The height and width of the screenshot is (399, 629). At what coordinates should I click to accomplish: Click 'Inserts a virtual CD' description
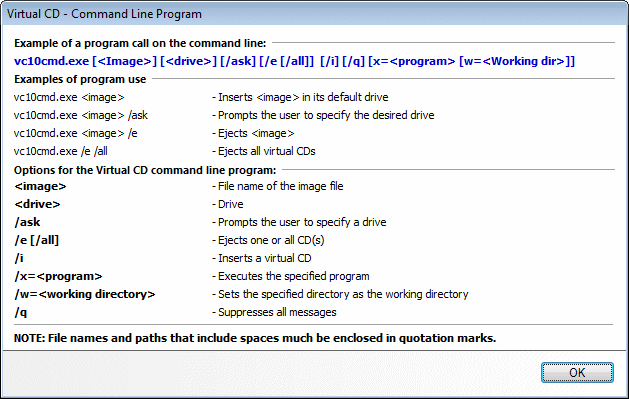tap(262, 258)
